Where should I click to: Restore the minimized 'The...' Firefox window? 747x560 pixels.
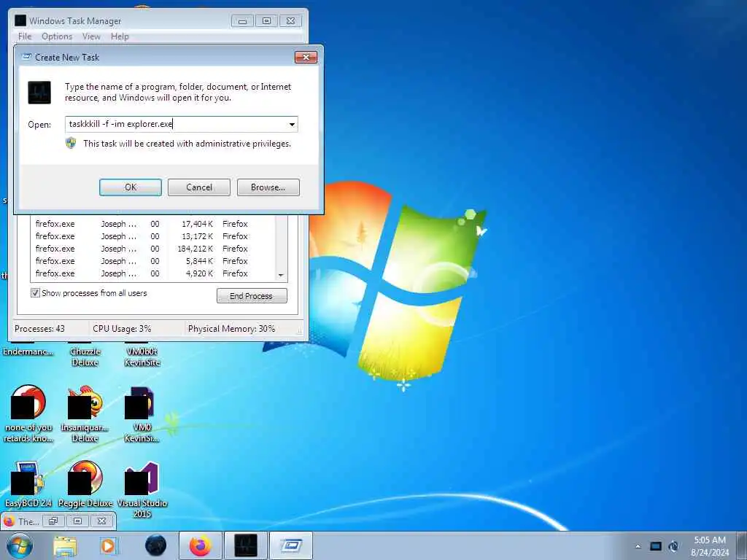53,521
